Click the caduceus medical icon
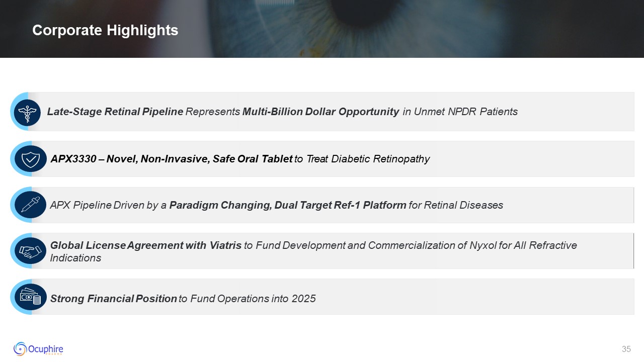The height and width of the screenshot is (362, 644). [x=27, y=112]
